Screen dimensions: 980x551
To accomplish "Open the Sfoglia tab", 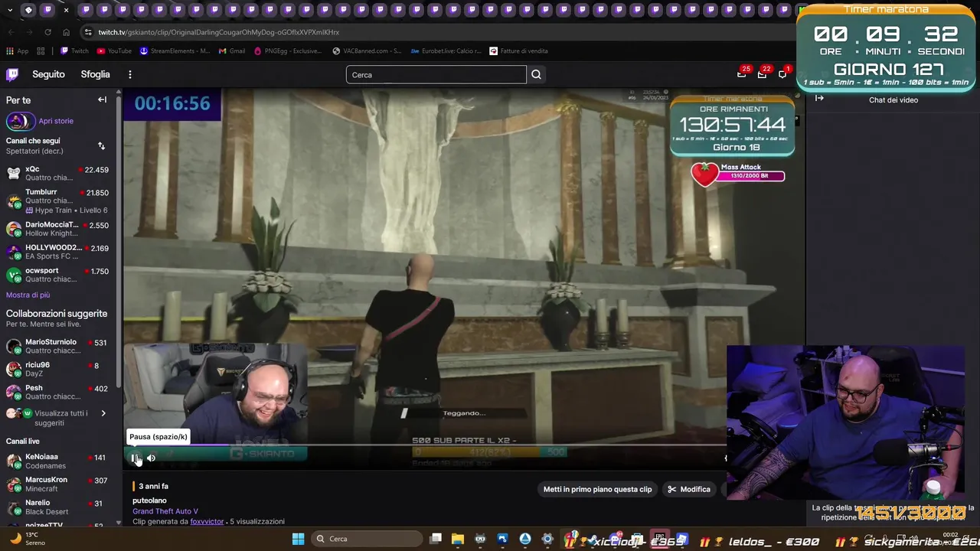I will (x=96, y=74).
